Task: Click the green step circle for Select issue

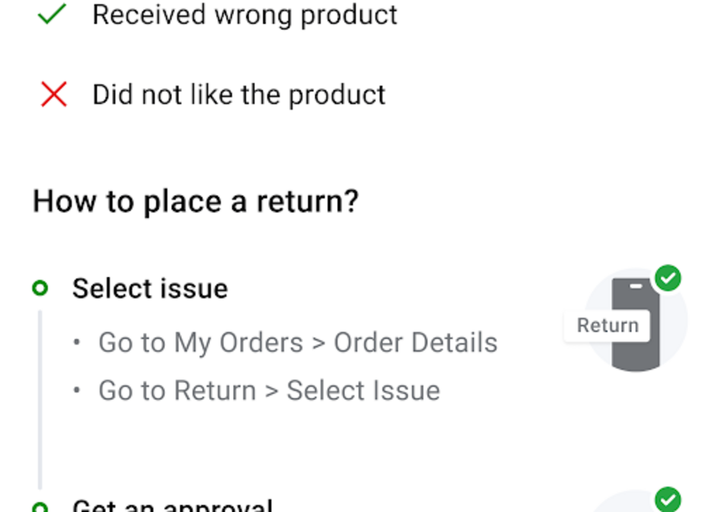Action: click(x=40, y=289)
